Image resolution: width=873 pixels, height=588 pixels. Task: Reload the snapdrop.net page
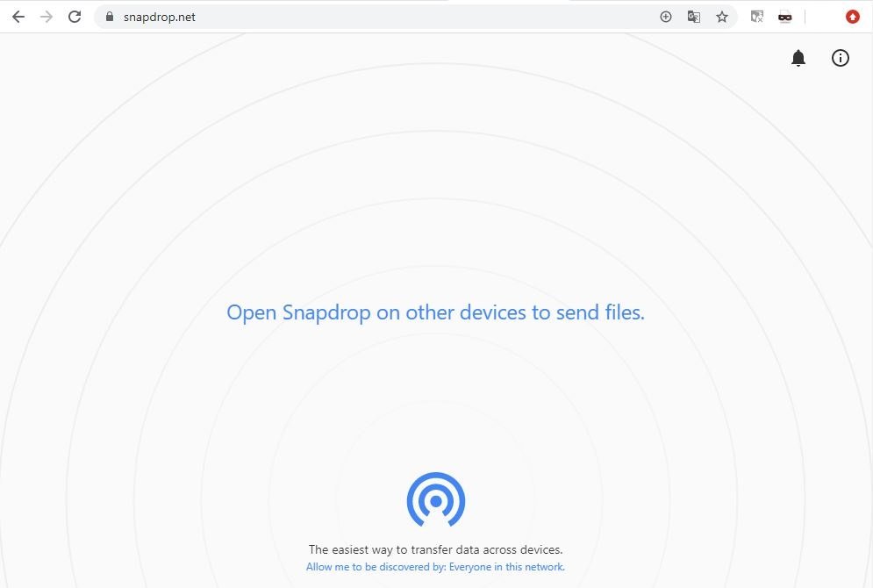(75, 17)
